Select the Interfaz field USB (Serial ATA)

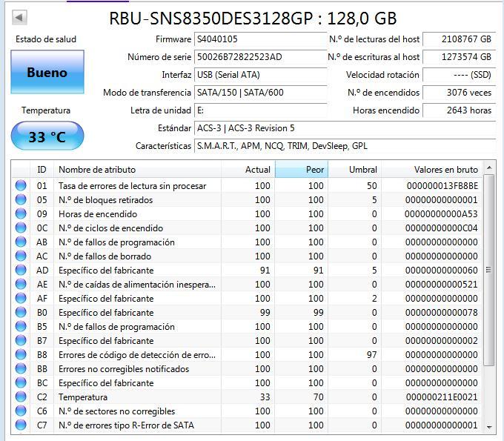[260, 75]
